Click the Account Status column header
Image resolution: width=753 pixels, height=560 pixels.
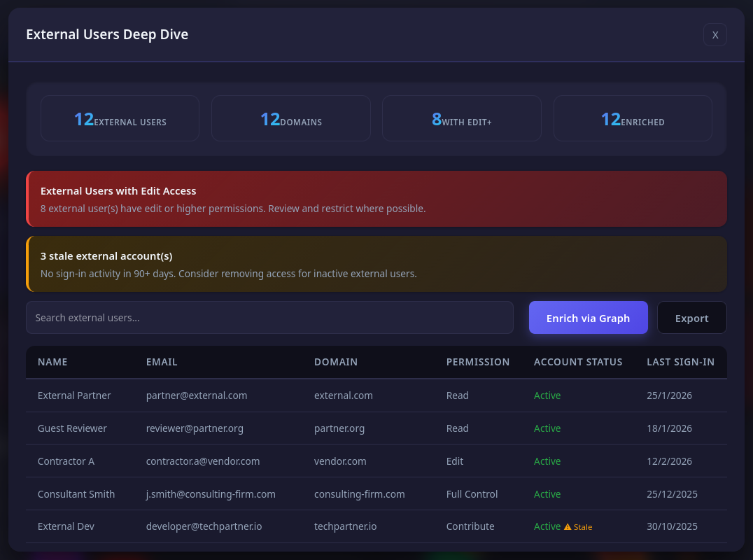578,362
